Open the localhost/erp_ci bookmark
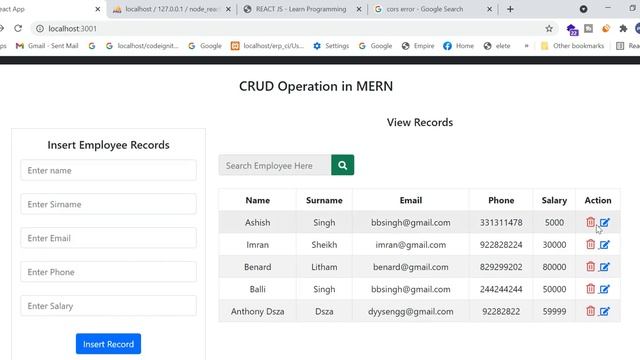The width and height of the screenshot is (640, 360). pos(267,46)
